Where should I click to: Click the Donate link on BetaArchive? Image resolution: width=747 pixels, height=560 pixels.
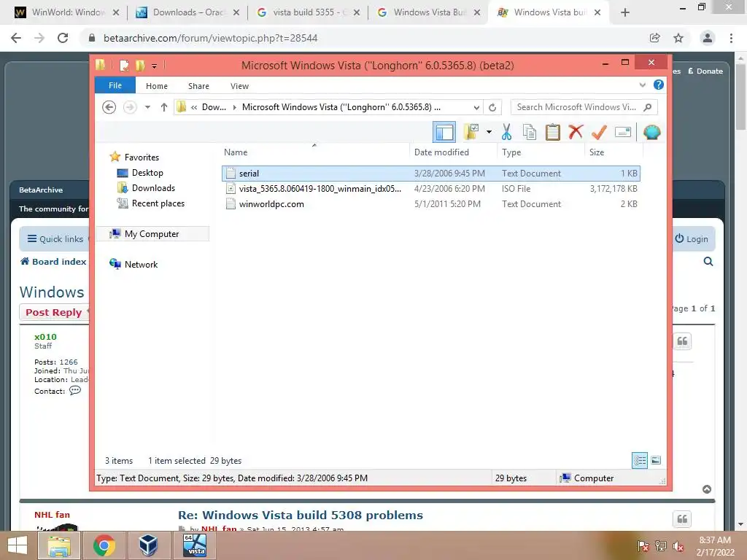tap(705, 71)
